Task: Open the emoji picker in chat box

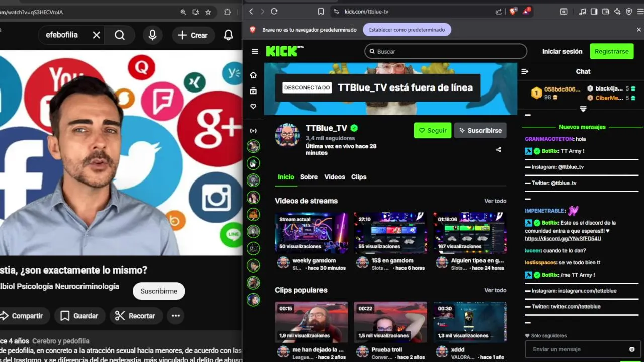Action: 632,349
